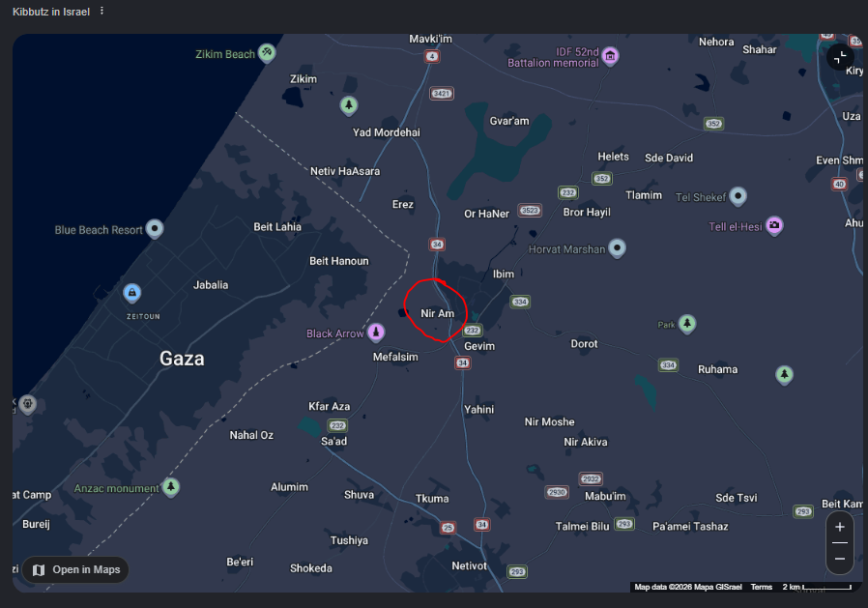868x608 pixels.
Task: Select the Ruhama label
Action: pyautogui.click(x=717, y=369)
